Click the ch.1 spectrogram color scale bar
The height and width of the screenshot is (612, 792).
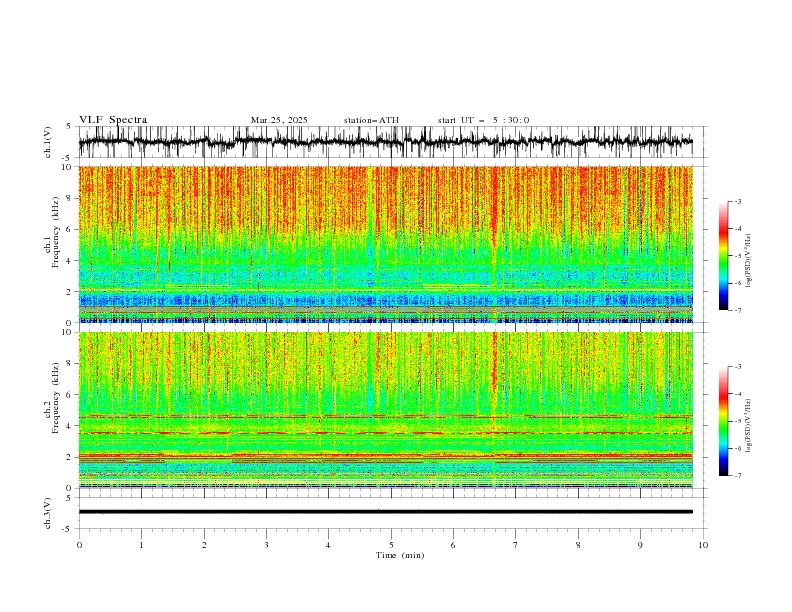(x=723, y=256)
